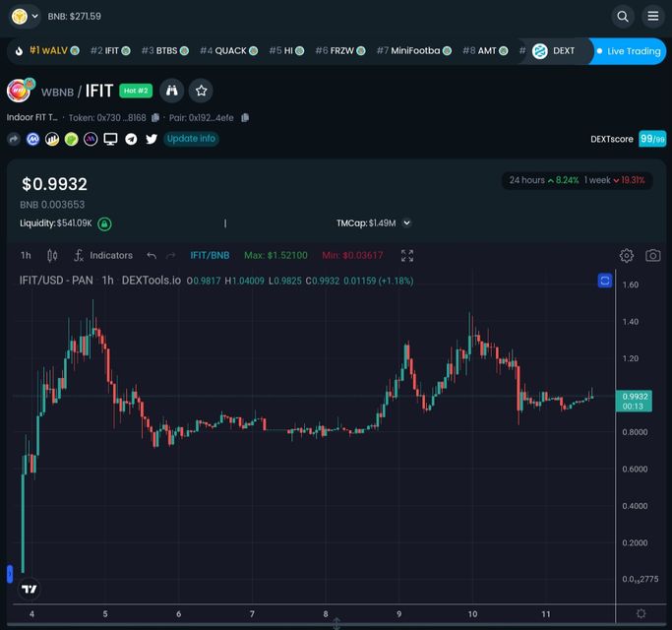Open the CoinMarketCap link icon
Image resolution: width=672 pixels, height=630 pixels.
coord(33,139)
